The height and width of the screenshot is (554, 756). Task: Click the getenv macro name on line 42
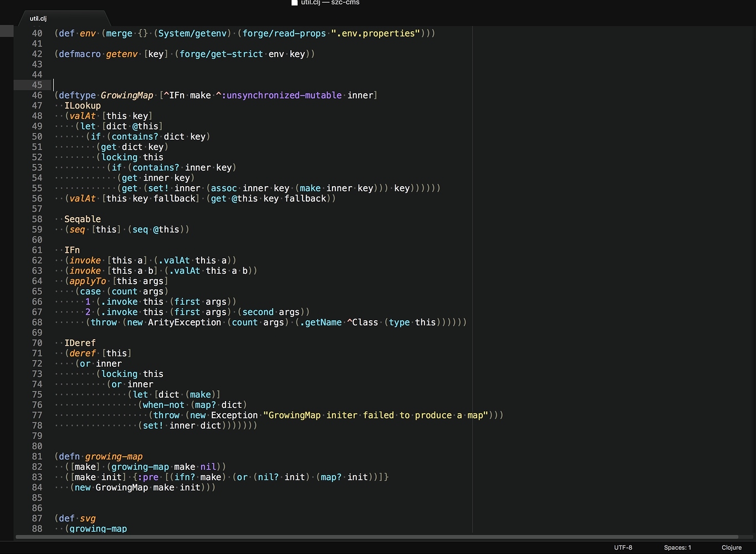coord(122,54)
